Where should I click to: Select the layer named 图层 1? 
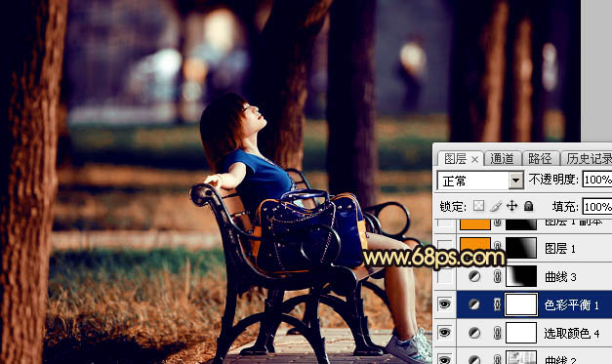click(559, 248)
